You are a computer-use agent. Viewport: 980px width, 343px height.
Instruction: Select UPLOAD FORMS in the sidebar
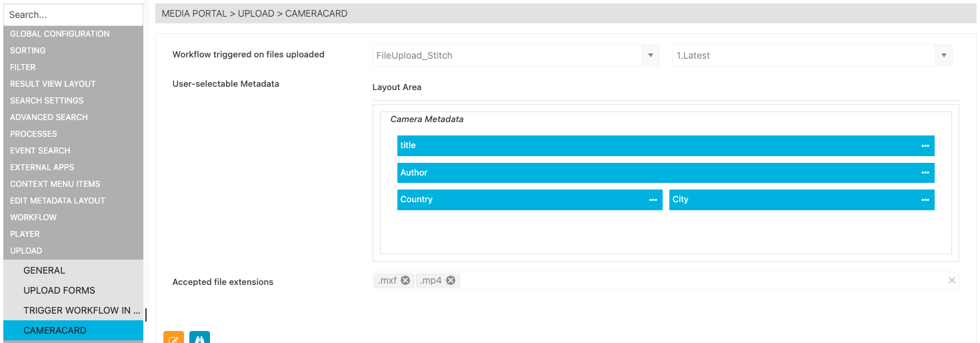pos(59,290)
